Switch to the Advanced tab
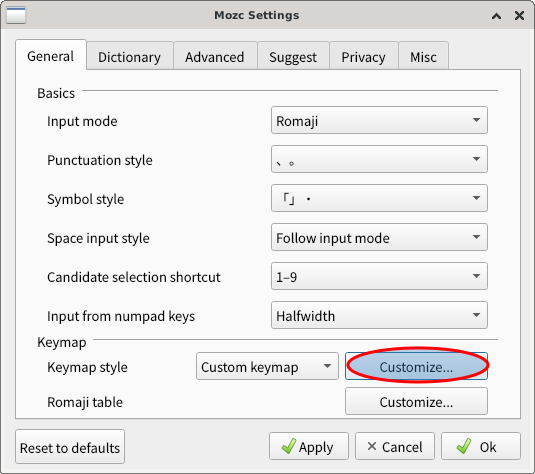 [215, 56]
